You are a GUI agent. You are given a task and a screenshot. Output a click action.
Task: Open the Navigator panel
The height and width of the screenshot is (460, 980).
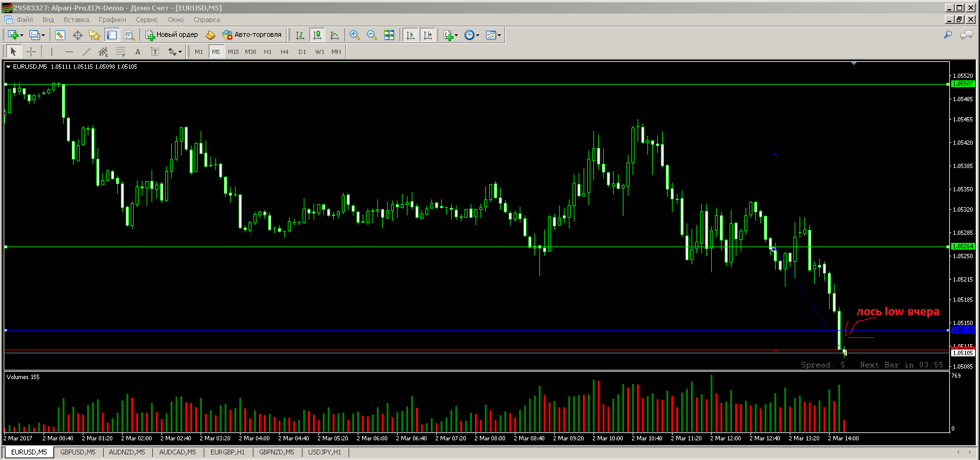[95, 35]
